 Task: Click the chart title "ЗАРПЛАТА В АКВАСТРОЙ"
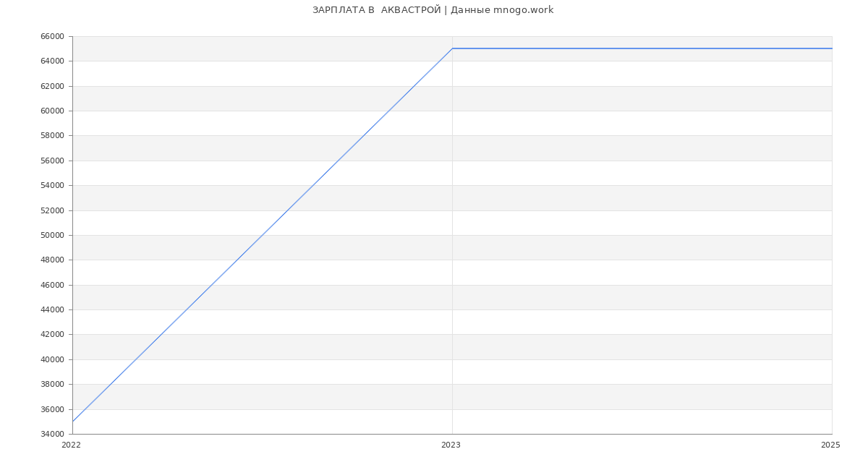coord(376,10)
